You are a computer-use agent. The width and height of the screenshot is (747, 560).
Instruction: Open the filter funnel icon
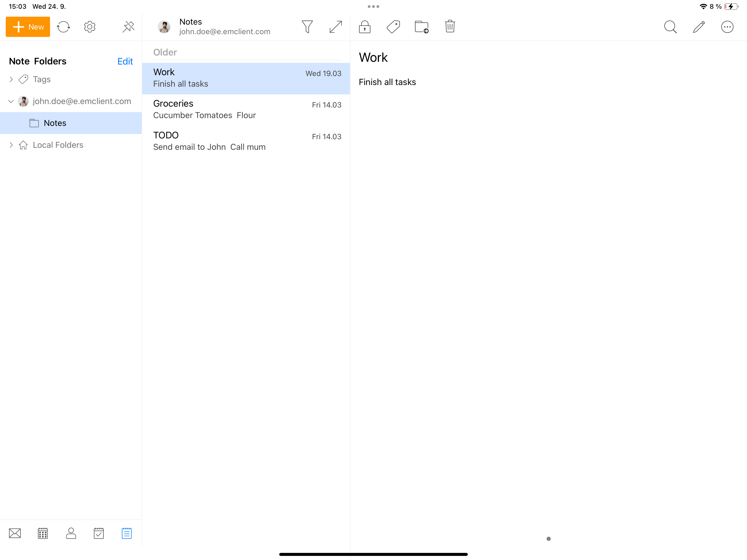[x=307, y=27]
